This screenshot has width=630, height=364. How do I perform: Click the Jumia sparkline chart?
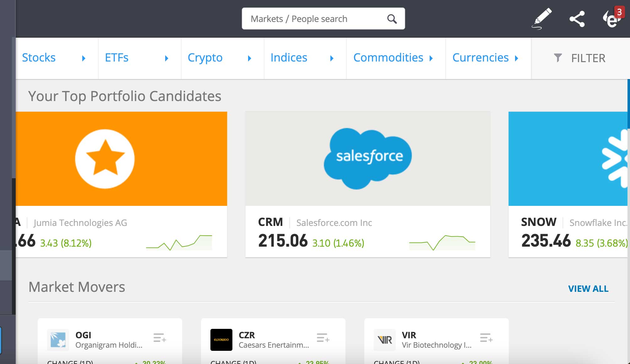pos(179,243)
